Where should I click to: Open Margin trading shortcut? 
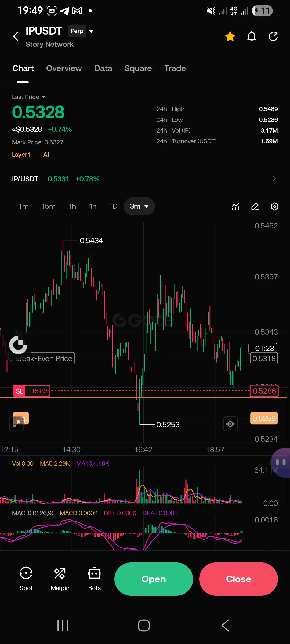pyautogui.click(x=60, y=579)
